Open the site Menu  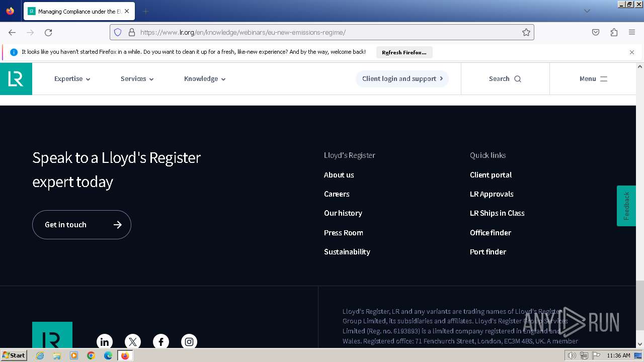click(x=594, y=79)
